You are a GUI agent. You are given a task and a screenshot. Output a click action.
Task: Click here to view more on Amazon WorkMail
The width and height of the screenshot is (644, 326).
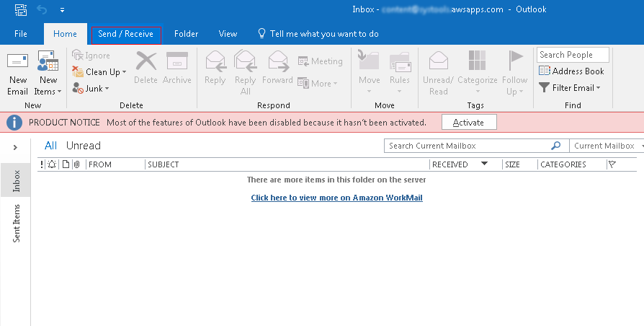pos(337,198)
